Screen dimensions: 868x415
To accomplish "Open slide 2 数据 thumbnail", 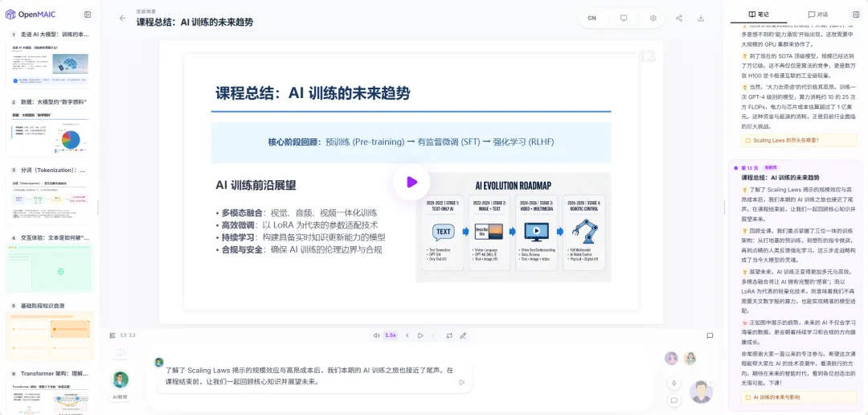I will (50, 132).
